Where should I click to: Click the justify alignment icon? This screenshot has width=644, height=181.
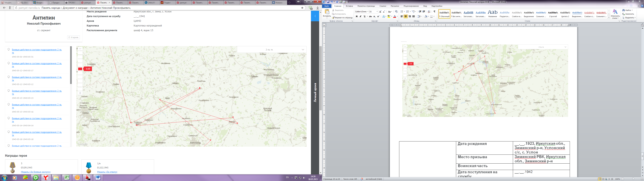coord(414,16)
